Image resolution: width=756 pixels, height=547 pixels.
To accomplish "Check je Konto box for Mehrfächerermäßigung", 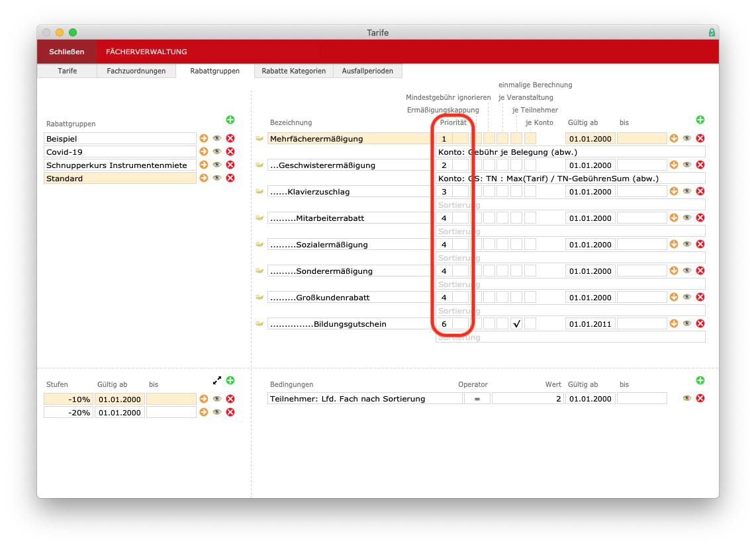I will pyautogui.click(x=530, y=139).
